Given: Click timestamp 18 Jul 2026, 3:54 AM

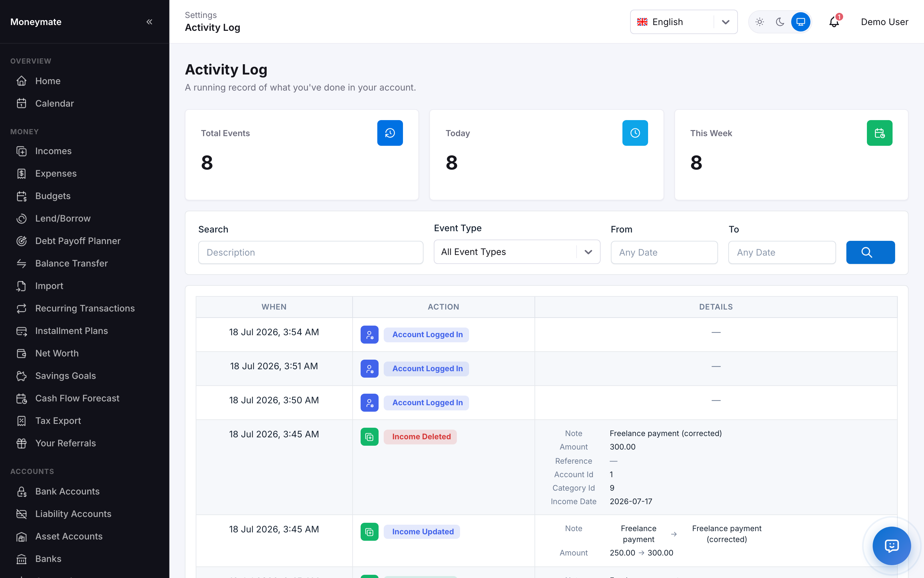Looking at the screenshot, I should click(274, 332).
